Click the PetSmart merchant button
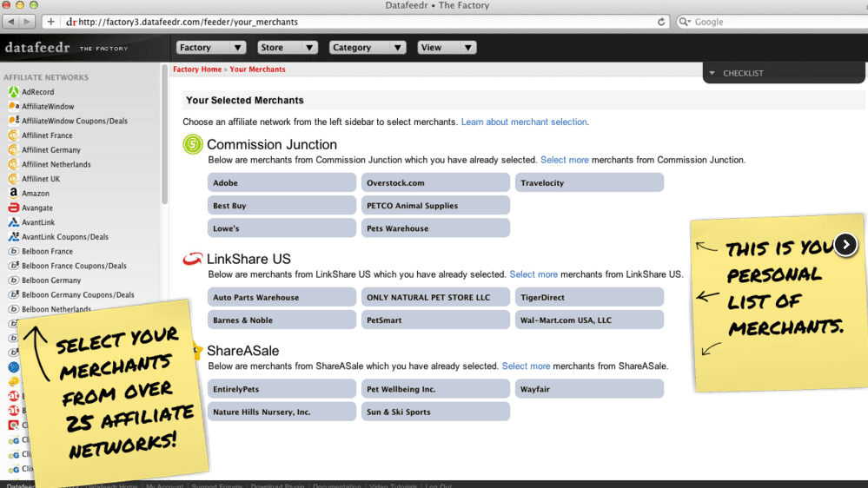Image resolution: width=868 pixels, height=488 pixels. (x=435, y=320)
